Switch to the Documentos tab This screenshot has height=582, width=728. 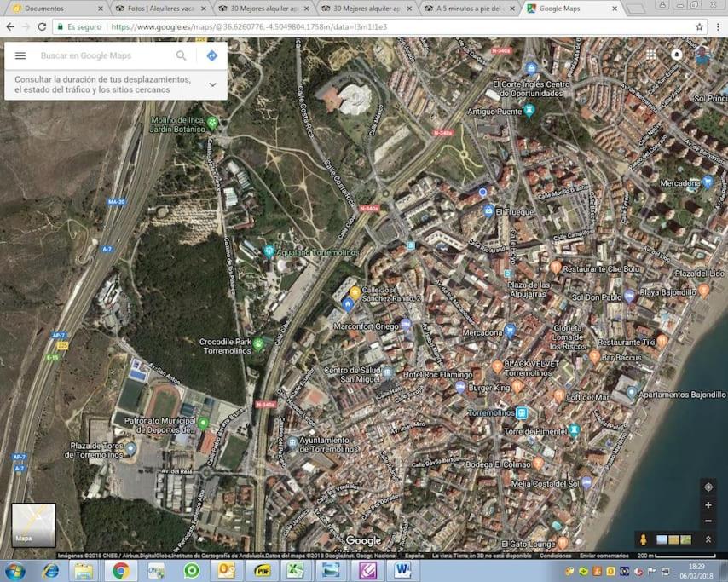(x=56, y=9)
